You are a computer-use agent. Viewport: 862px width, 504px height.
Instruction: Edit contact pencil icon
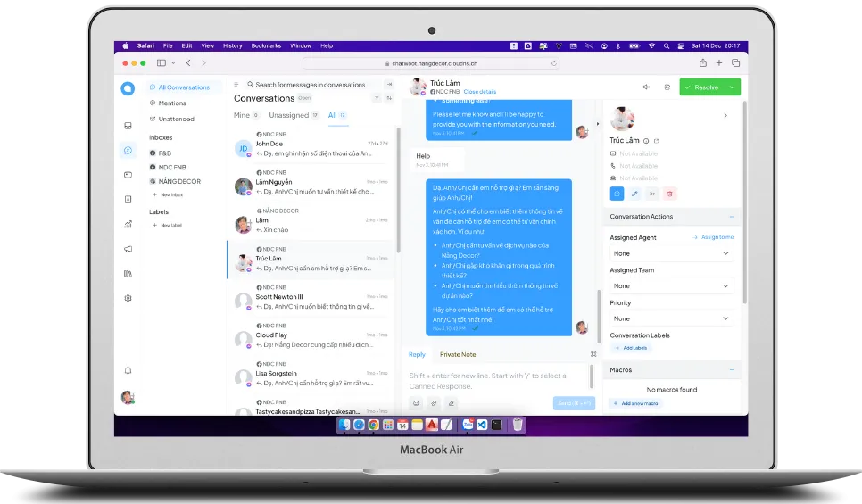tap(634, 194)
